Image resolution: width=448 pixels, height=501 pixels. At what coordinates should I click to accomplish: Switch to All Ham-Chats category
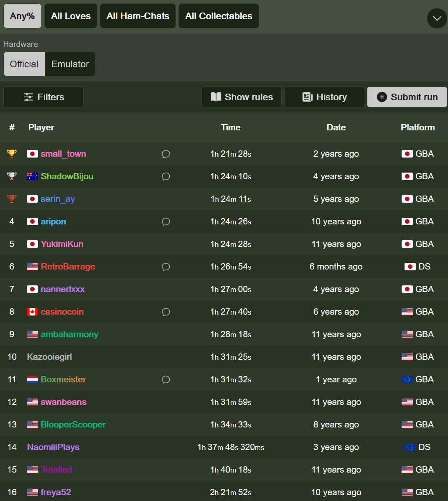(x=138, y=16)
